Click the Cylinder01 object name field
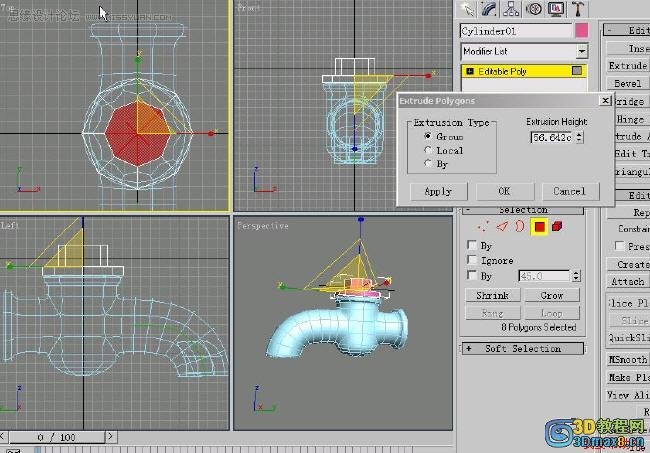The image size is (650, 453). 516,31
